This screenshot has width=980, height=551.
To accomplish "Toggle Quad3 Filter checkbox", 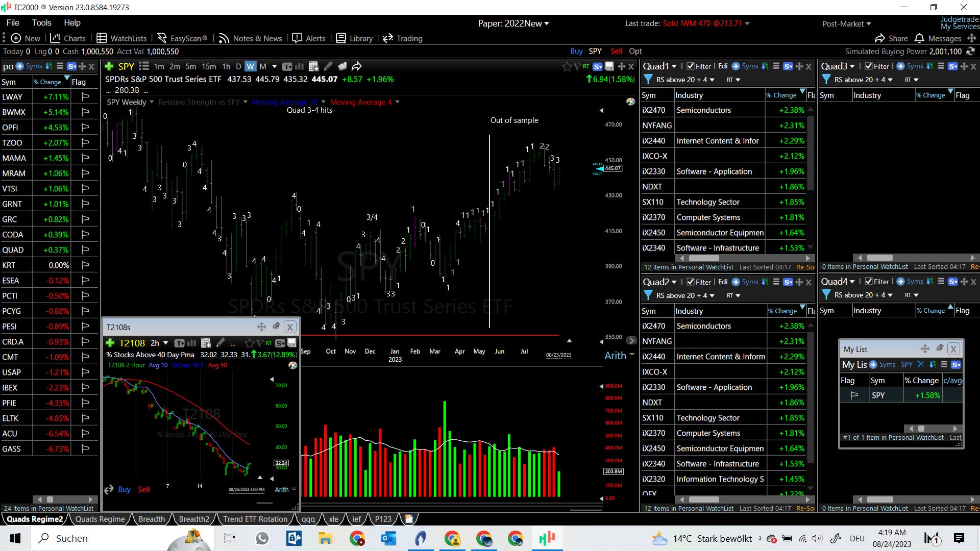I will pyautogui.click(x=868, y=66).
